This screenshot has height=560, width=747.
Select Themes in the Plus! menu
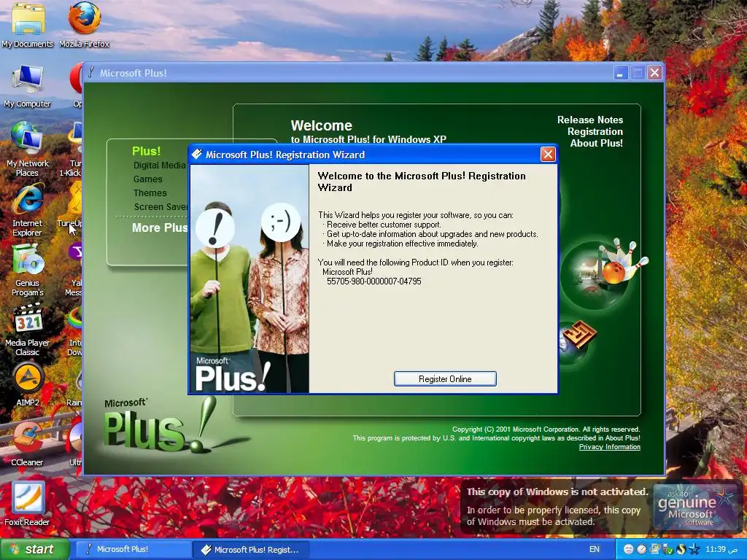pos(150,192)
